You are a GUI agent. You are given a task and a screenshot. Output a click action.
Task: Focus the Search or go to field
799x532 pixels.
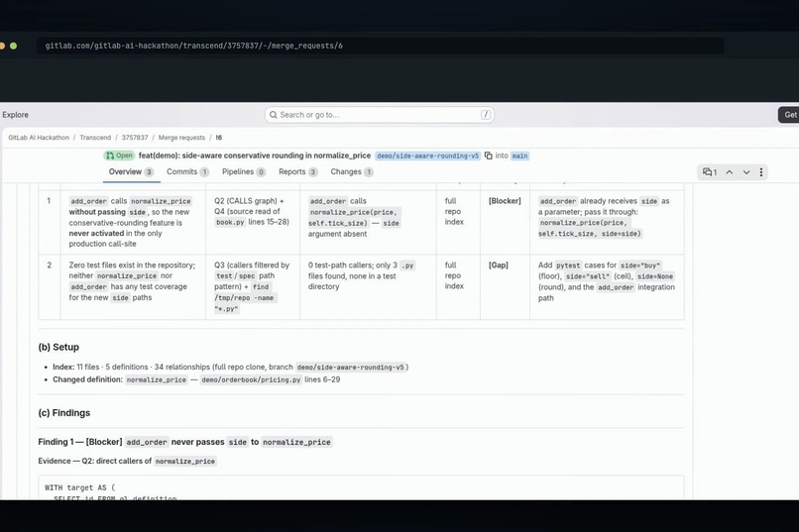pos(379,115)
